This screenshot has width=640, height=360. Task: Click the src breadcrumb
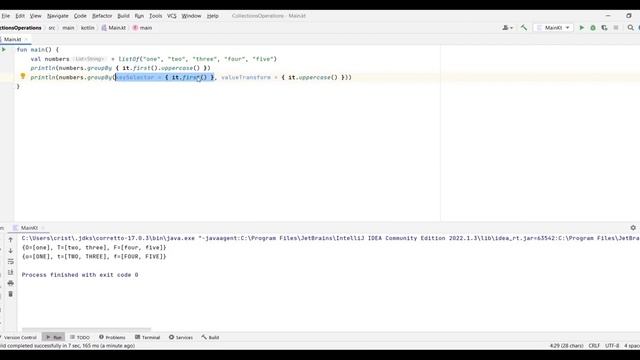(x=52, y=28)
